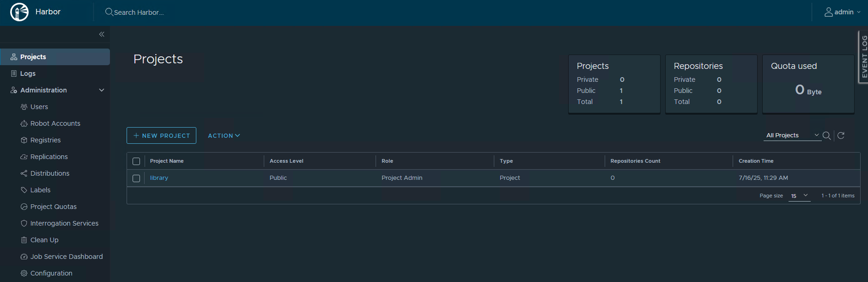Refresh the projects list
The width and height of the screenshot is (868, 282).
coord(841,135)
